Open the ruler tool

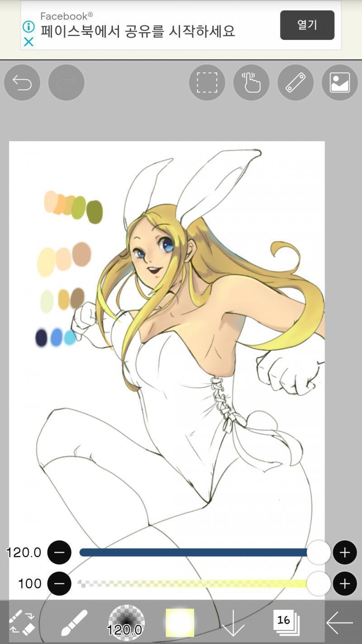[x=295, y=83]
